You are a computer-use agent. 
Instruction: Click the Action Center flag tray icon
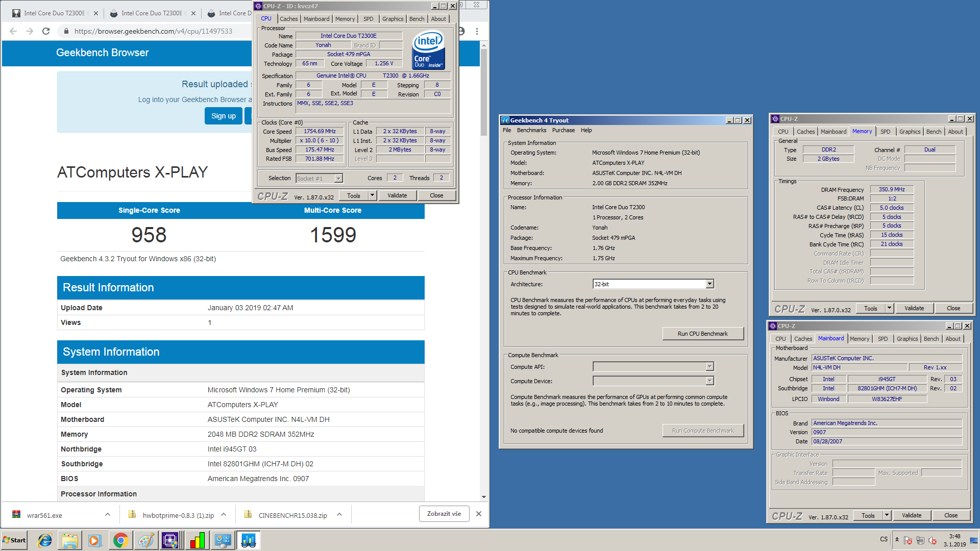pos(908,540)
